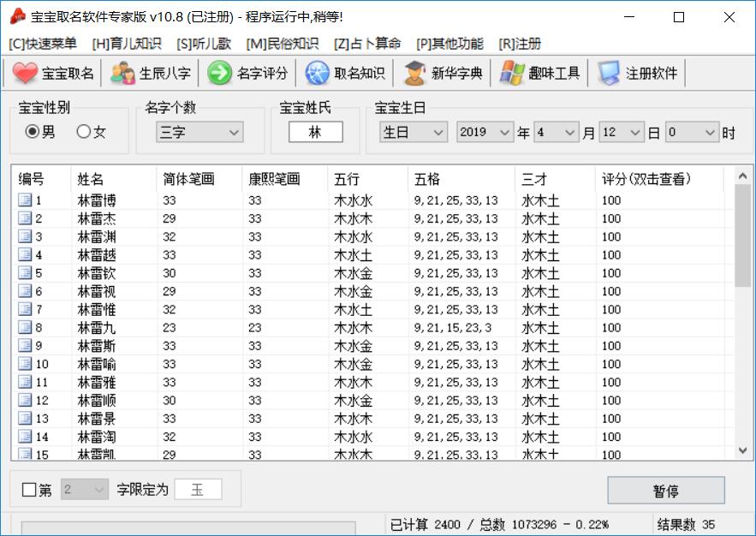Select the name 林雷景 in list
Viewport: 756px width, 536px height.
click(x=97, y=419)
